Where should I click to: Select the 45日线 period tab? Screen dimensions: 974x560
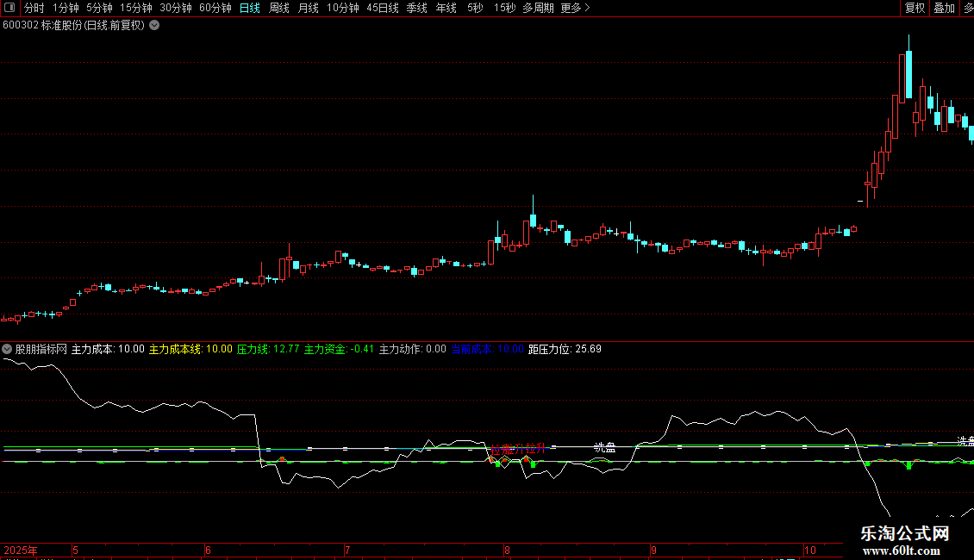(x=382, y=8)
